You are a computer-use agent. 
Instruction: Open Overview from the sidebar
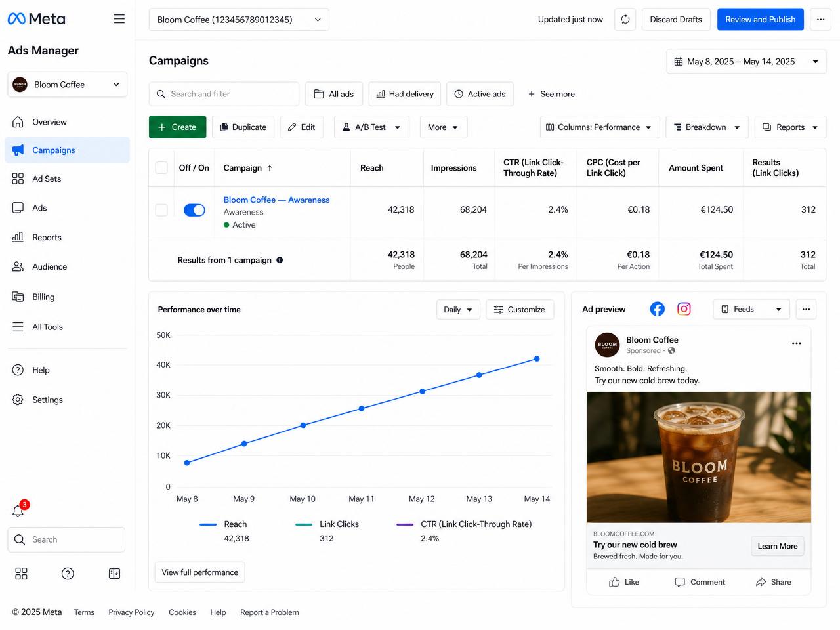point(67,122)
